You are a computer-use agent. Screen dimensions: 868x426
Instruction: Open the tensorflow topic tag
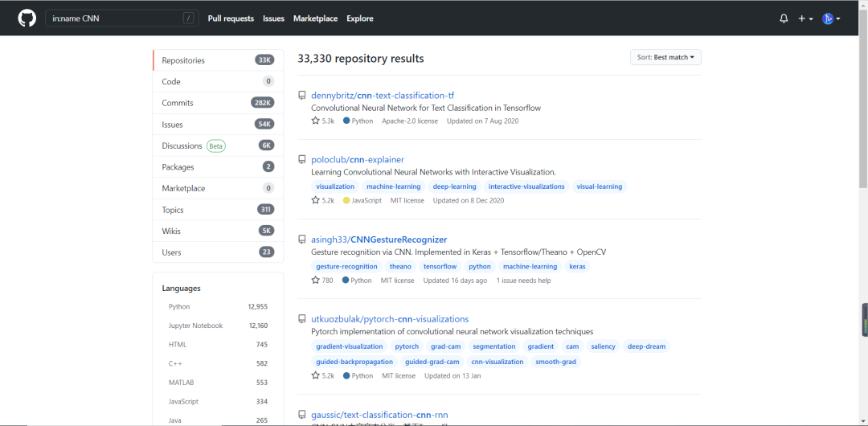click(440, 267)
